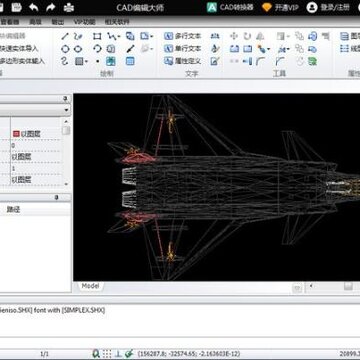Open the 相关软件 ribbon tab
This screenshot has width=360, height=360.
click(x=117, y=22)
